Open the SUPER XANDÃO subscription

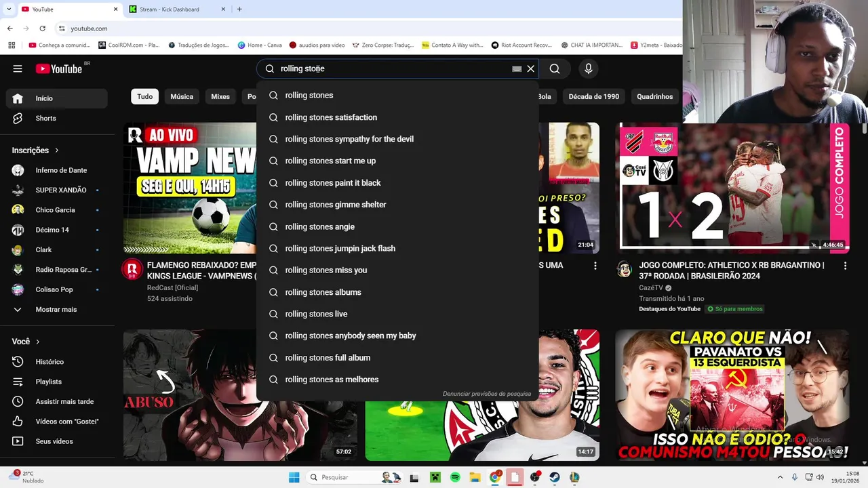pyautogui.click(x=57, y=190)
